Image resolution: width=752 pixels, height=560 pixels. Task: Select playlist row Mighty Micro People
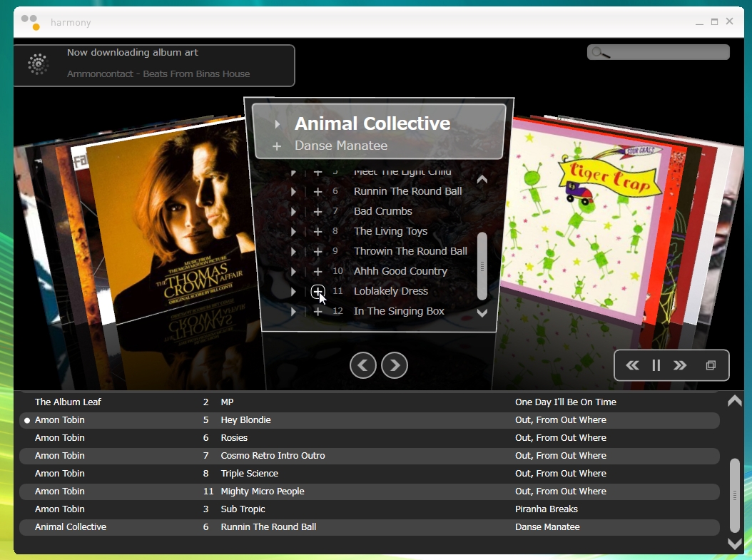coord(370,491)
